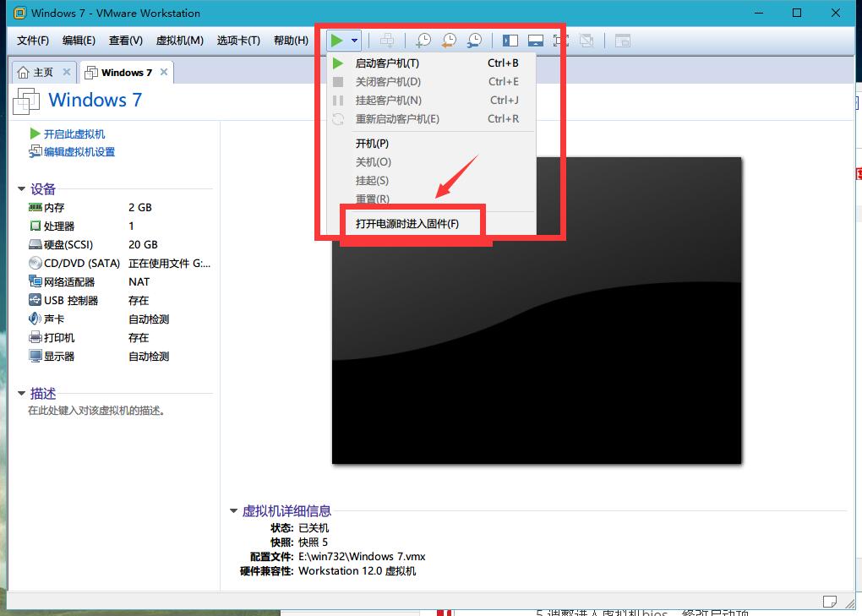Screen dimensions: 862x616
Task: Select 打开电源时进入固件(F) menu entry
Action: point(407,224)
